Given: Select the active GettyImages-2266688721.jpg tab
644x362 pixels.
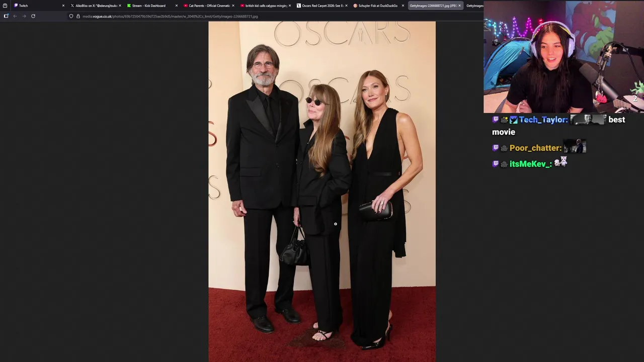Looking at the screenshot, I should [x=435, y=6].
